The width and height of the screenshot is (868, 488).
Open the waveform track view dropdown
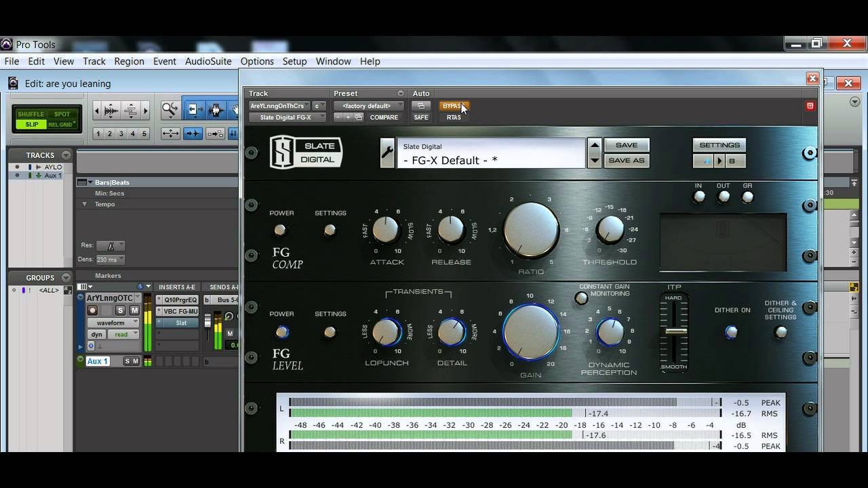[x=113, y=323]
